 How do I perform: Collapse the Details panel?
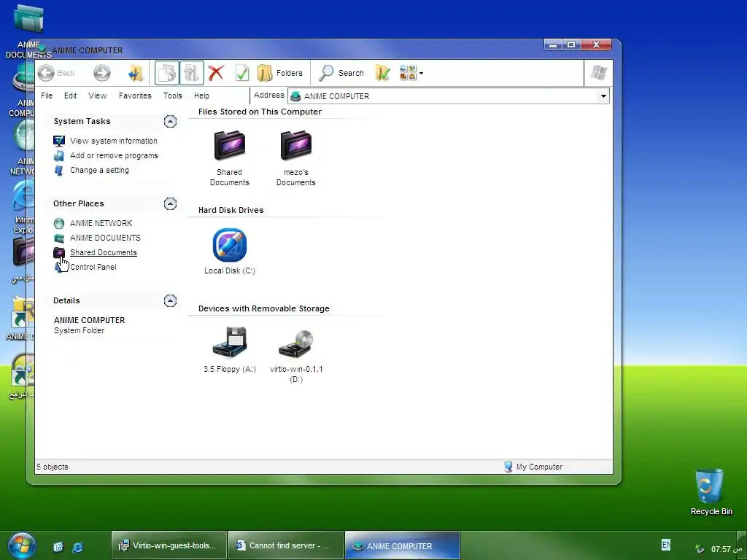click(170, 300)
